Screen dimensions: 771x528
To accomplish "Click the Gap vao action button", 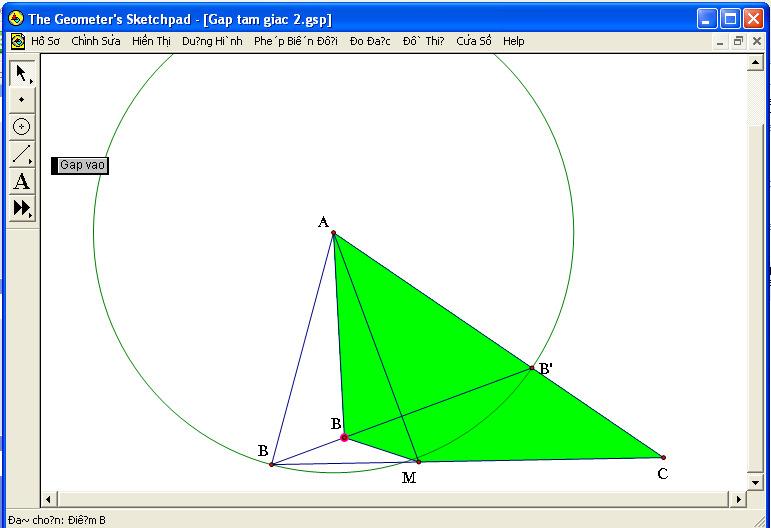I will point(80,165).
